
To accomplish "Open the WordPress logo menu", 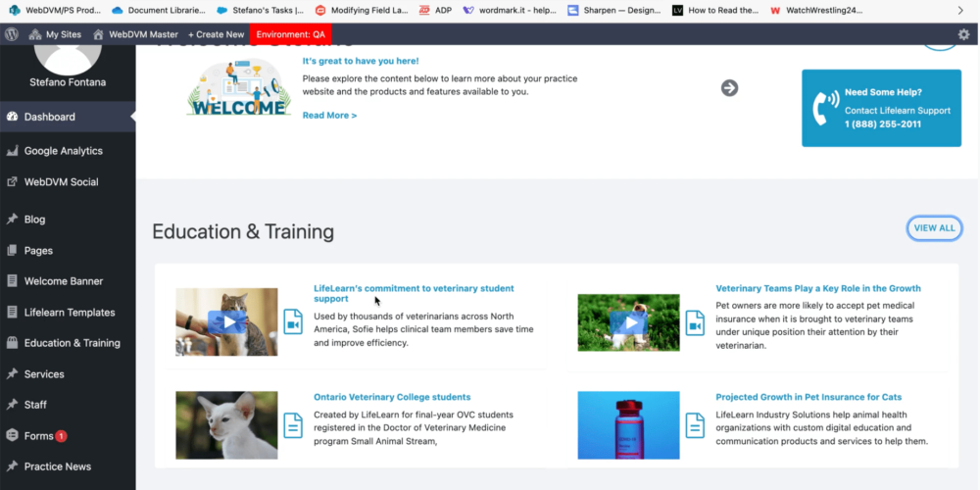I will click(x=11, y=34).
